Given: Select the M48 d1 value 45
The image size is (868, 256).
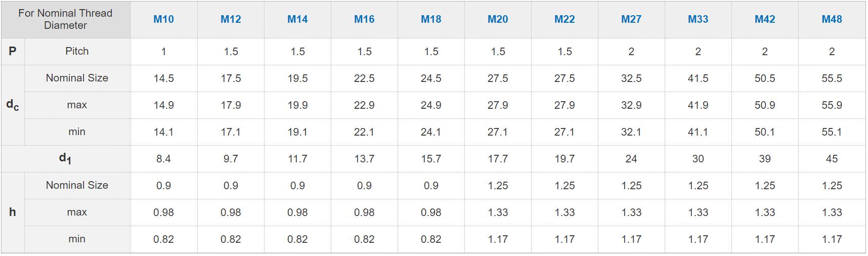Looking at the screenshot, I should (x=832, y=159).
